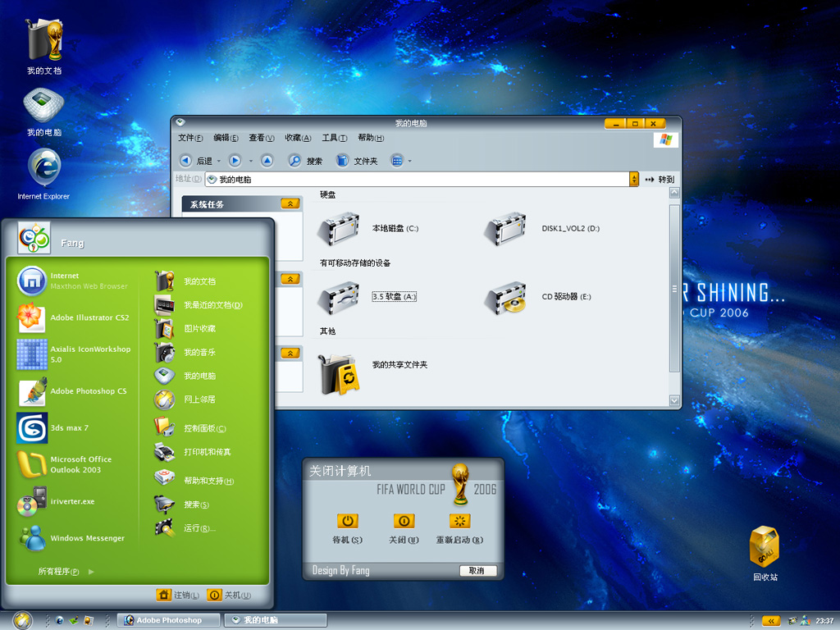
Task: Click the Start orb on the taskbar
Action: 22,620
